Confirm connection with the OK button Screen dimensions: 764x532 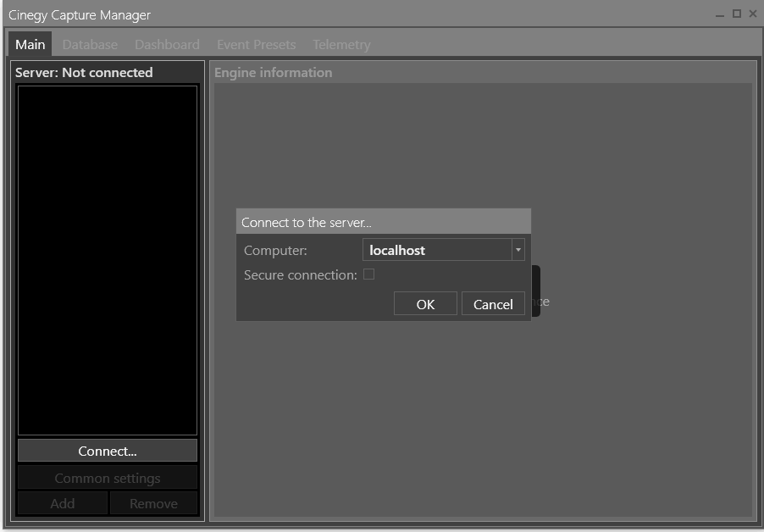point(425,303)
